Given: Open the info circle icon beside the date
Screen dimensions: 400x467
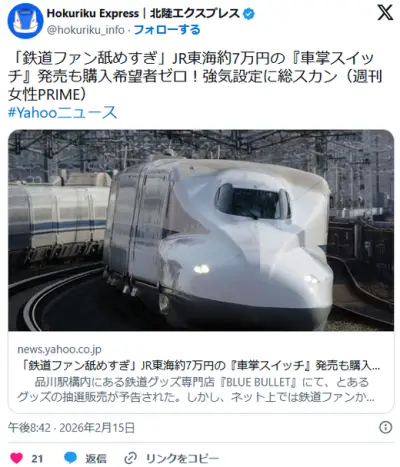Looking at the screenshot, I should [x=385, y=427].
